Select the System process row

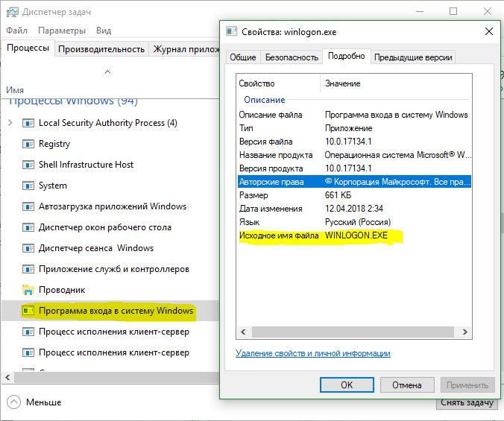(110, 186)
